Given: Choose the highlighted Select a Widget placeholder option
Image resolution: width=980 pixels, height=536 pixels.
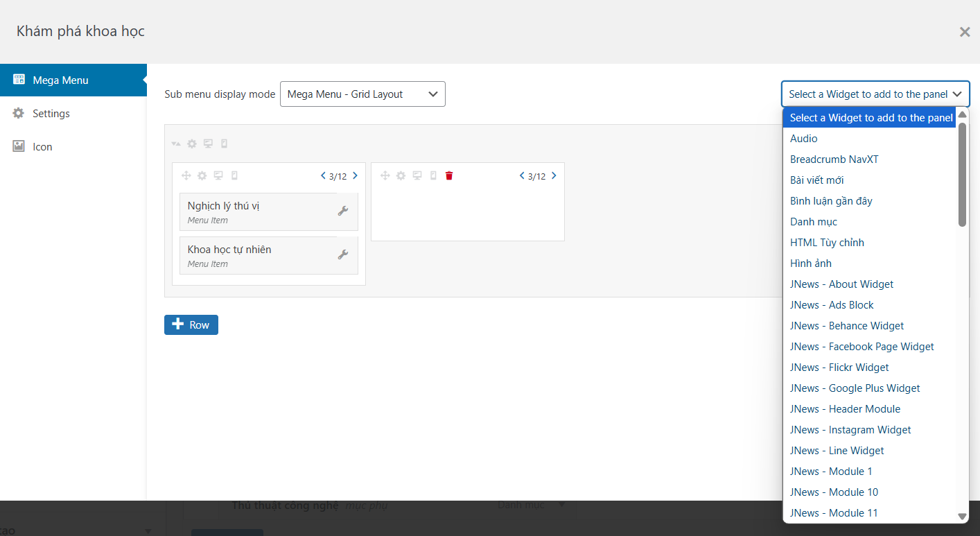Looking at the screenshot, I should click(x=870, y=118).
